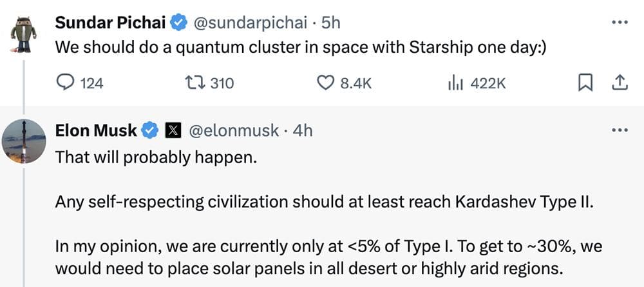Go to Sundar Pichai's profile via name
Viewport: 644px width, 287px height.
pos(111,23)
